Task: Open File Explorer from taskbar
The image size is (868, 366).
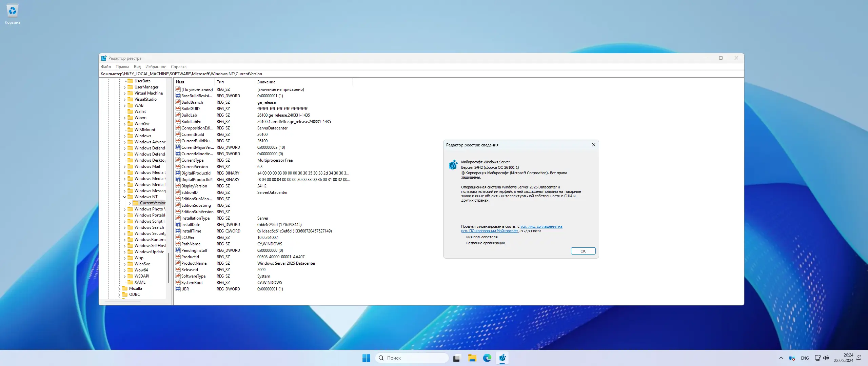Action: point(472,358)
